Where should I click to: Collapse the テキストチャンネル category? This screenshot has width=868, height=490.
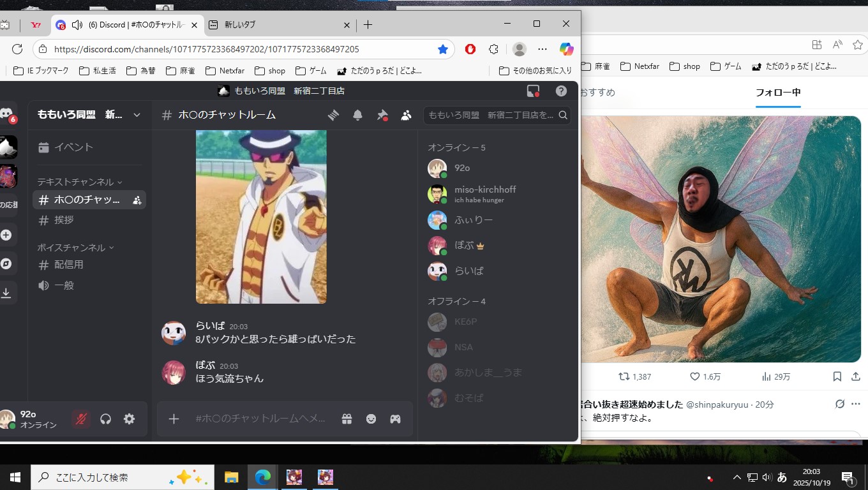80,182
